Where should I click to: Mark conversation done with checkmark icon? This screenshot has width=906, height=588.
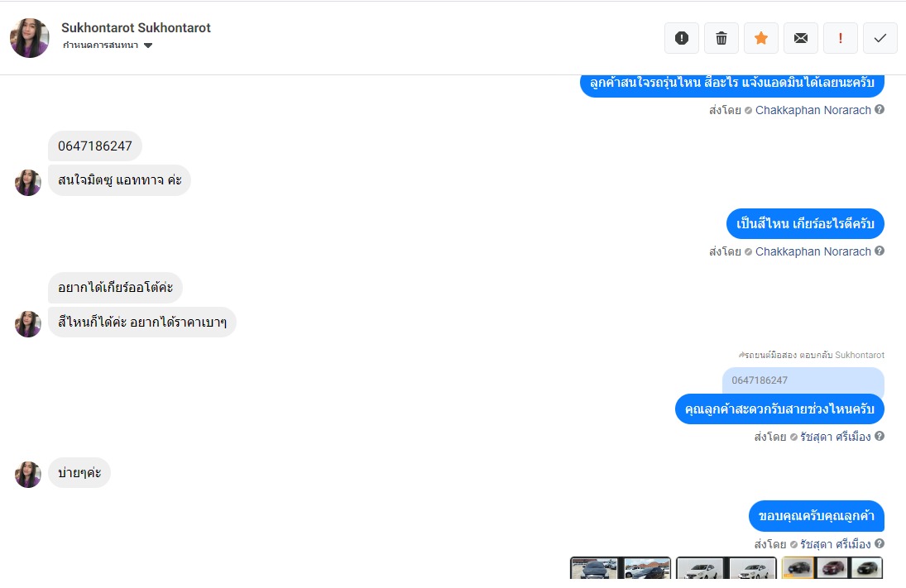tap(880, 38)
